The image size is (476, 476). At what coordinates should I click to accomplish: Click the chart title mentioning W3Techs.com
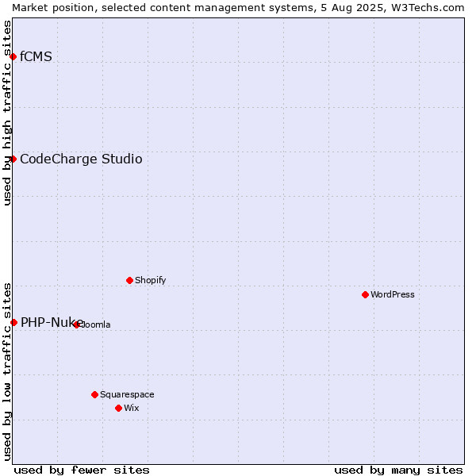coord(238,8)
